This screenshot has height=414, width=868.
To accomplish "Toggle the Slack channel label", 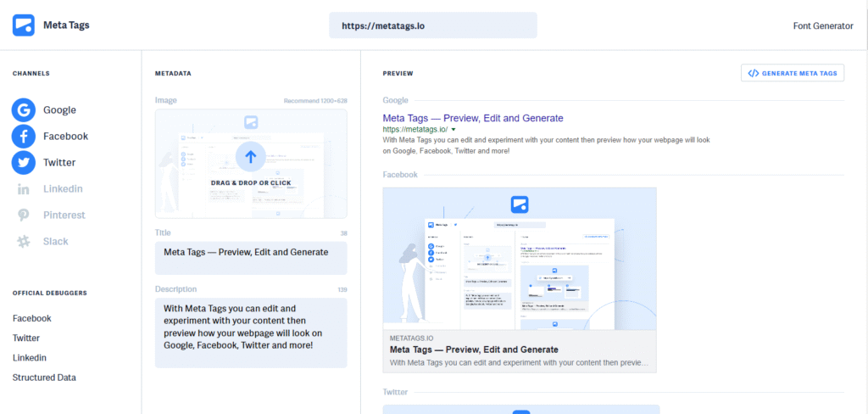I will point(56,242).
